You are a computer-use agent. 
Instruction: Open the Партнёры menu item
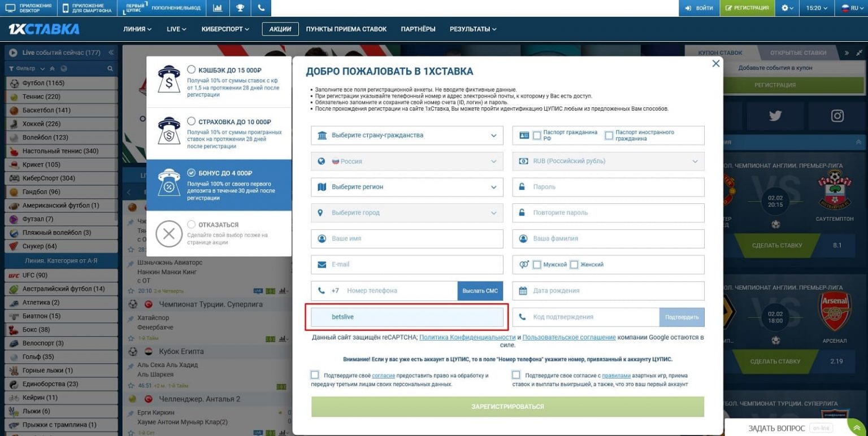[x=418, y=29]
